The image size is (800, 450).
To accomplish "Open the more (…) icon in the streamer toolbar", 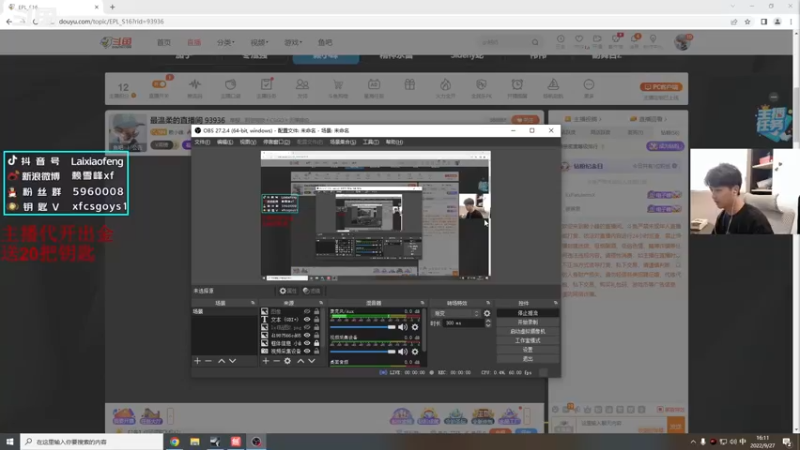I will (x=589, y=85).
